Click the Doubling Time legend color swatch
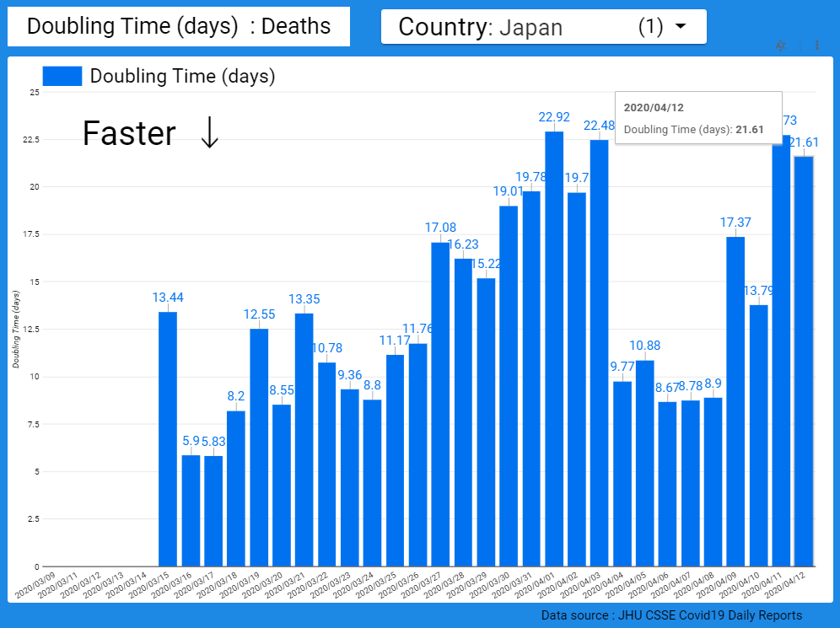This screenshot has height=628, width=840. [61, 76]
